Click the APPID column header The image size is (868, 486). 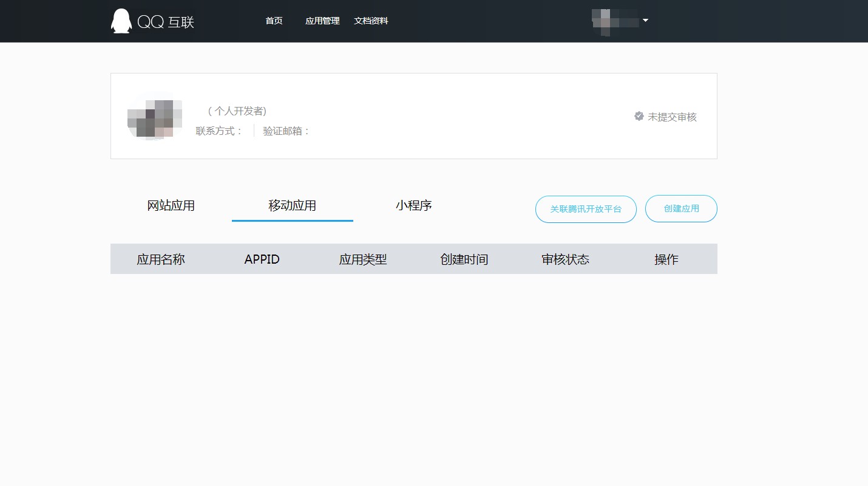coord(262,259)
